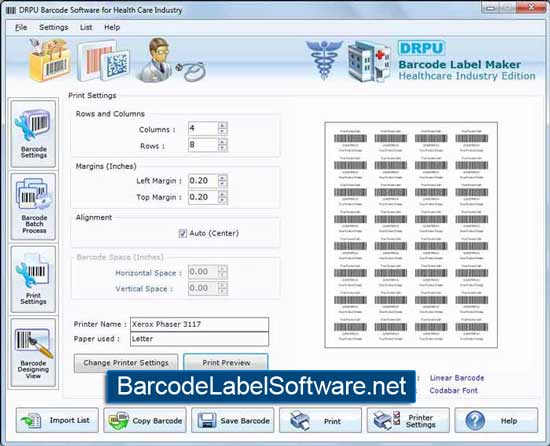The height and width of the screenshot is (446, 550).
Task: Click the Top Margin value field
Action: [x=203, y=197]
